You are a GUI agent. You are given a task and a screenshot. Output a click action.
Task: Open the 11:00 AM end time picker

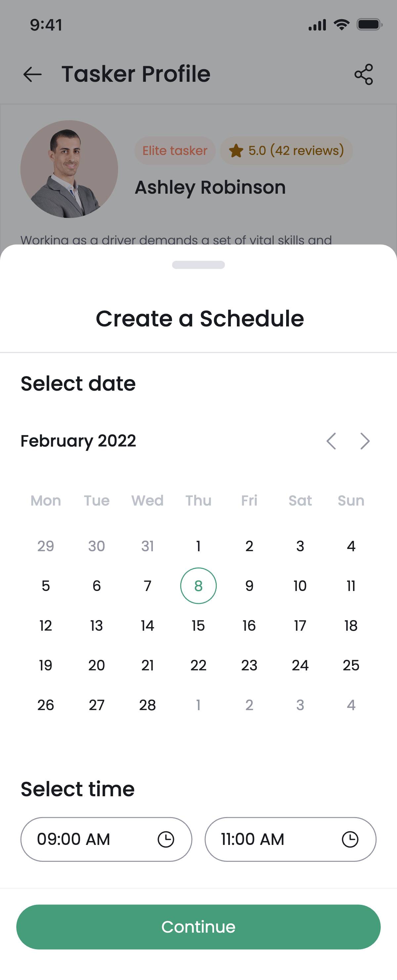tap(274, 839)
